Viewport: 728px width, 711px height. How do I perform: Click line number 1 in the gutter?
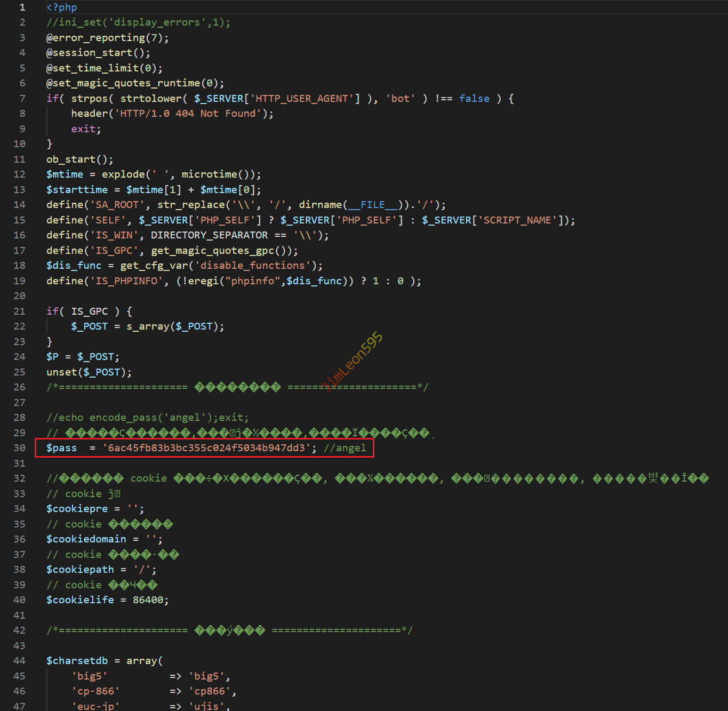coord(22,7)
